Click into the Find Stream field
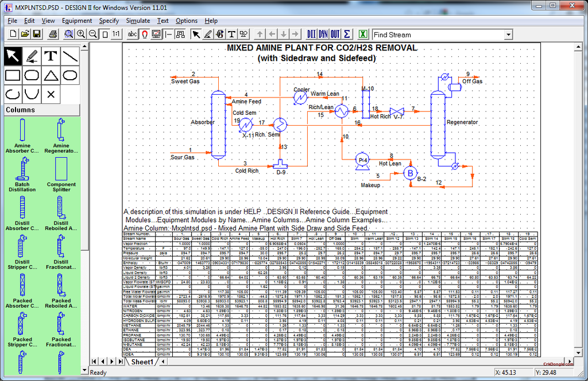 [x=438, y=35]
